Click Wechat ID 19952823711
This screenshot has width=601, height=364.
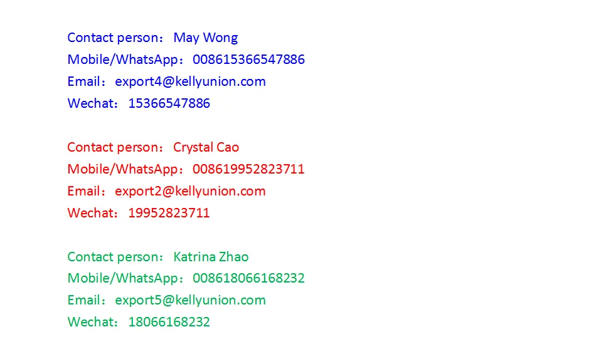point(169,212)
